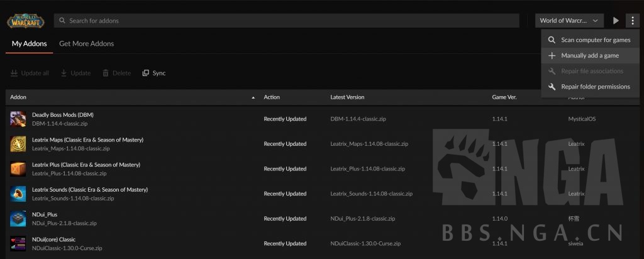Click the NDui_Plus addon icon

point(18,219)
